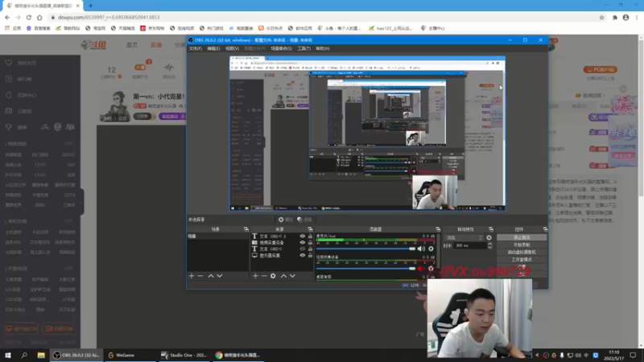Open the transition properties gear next to the fade dropdown
This screenshot has height=362, width=644.
pos(489,237)
